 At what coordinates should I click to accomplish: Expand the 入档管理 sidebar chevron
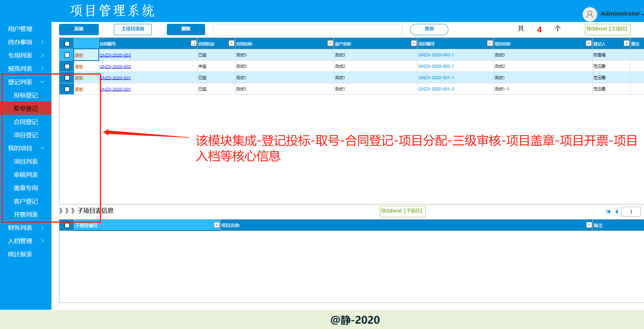(42, 241)
